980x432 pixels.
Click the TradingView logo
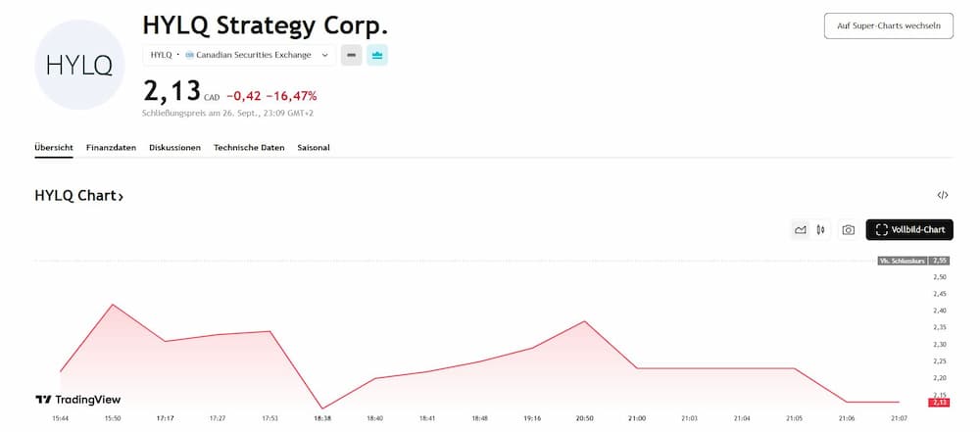pos(77,400)
